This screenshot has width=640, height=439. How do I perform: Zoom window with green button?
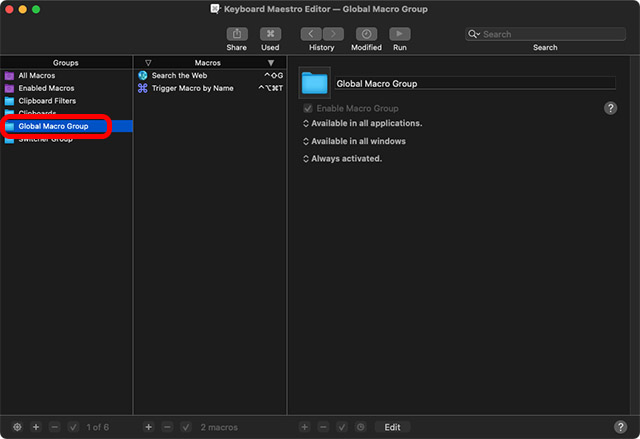pos(36,9)
